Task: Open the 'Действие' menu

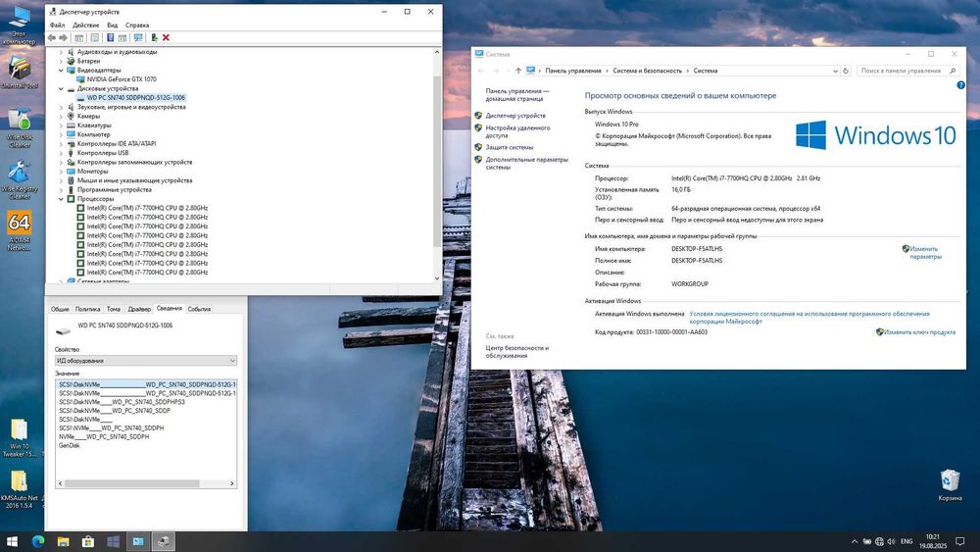Action: tap(85, 25)
